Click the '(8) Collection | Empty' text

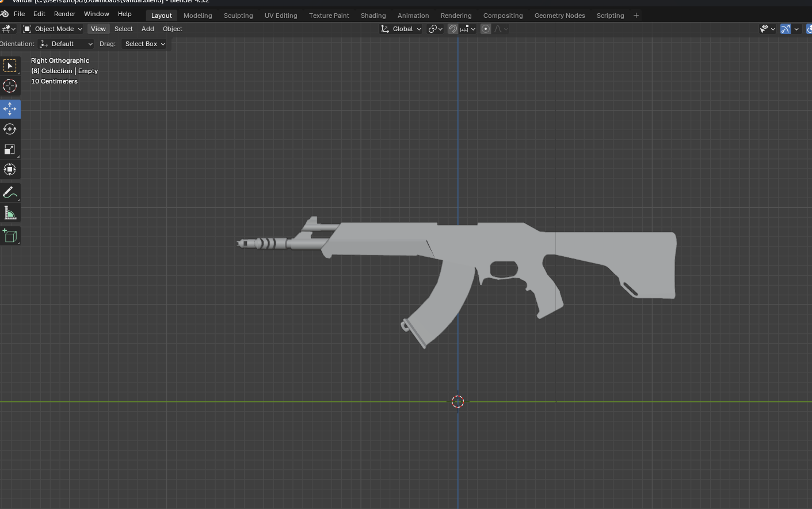pos(64,71)
